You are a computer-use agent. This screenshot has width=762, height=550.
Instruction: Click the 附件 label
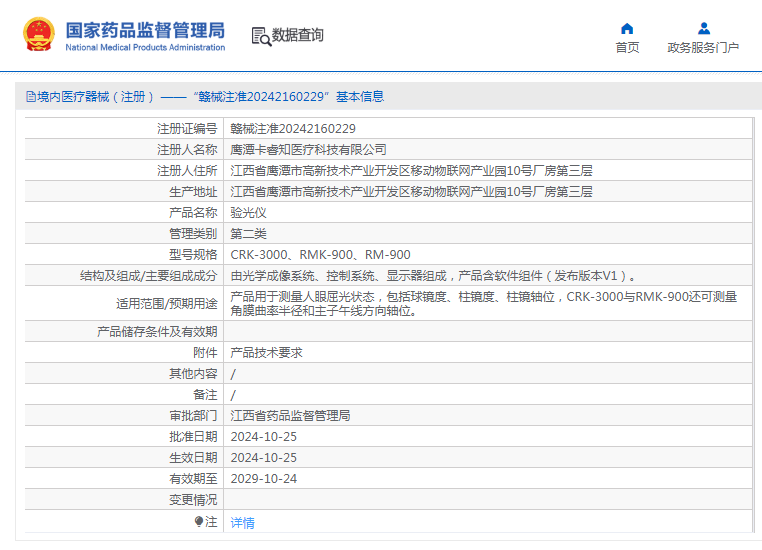pos(205,353)
